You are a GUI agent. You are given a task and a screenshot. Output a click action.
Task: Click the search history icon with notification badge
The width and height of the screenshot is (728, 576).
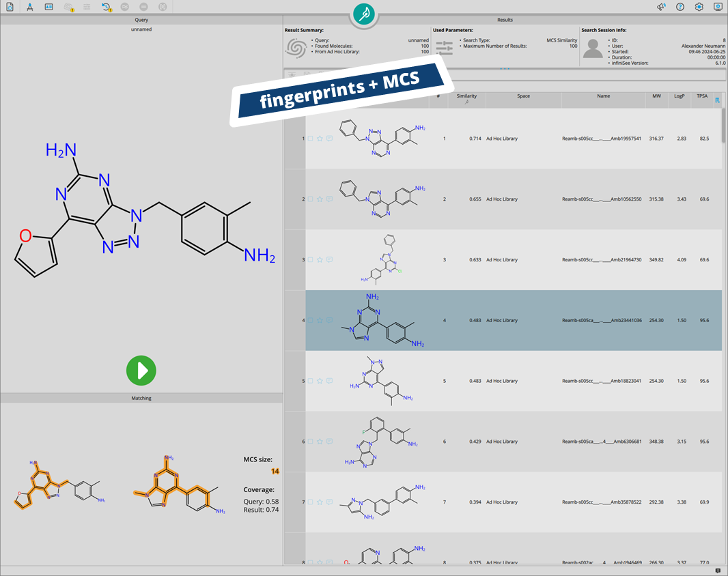click(x=107, y=7)
